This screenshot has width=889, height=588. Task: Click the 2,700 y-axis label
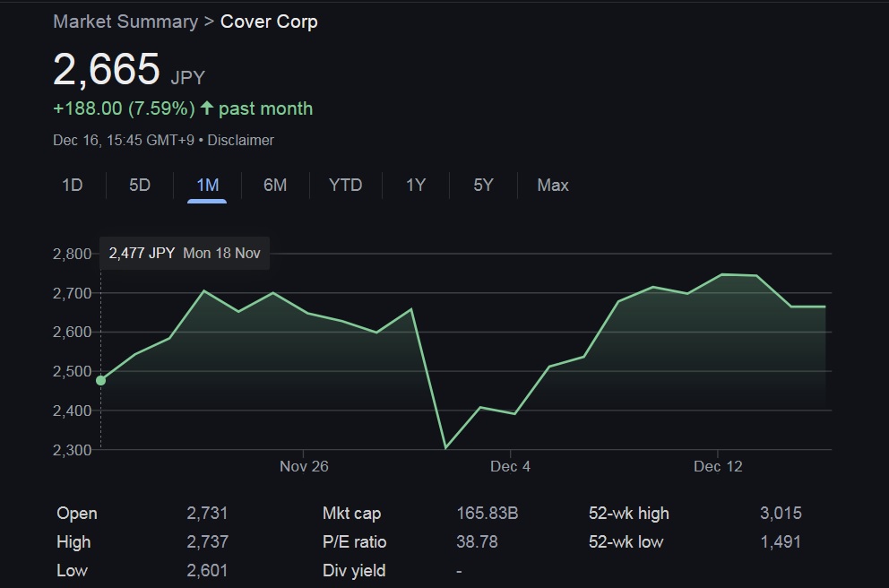[72, 293]
